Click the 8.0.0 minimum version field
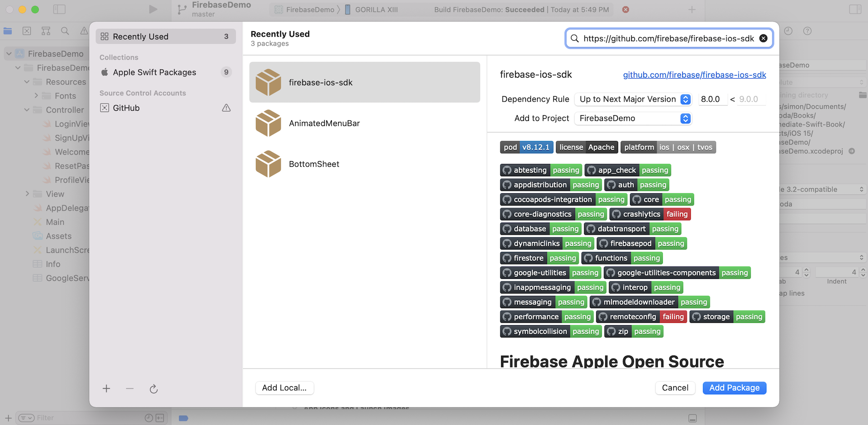The width and height of the screenshot is (868, 425). point(712,99)
